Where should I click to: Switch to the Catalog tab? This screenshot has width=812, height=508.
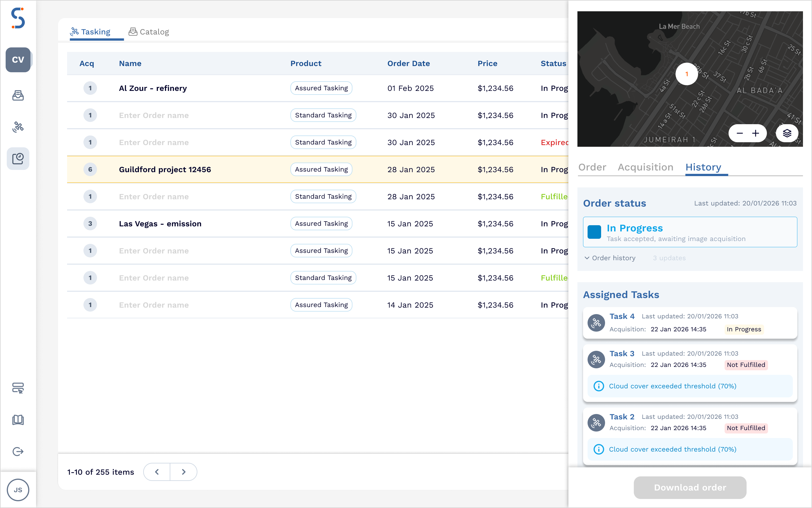(149, 32)
